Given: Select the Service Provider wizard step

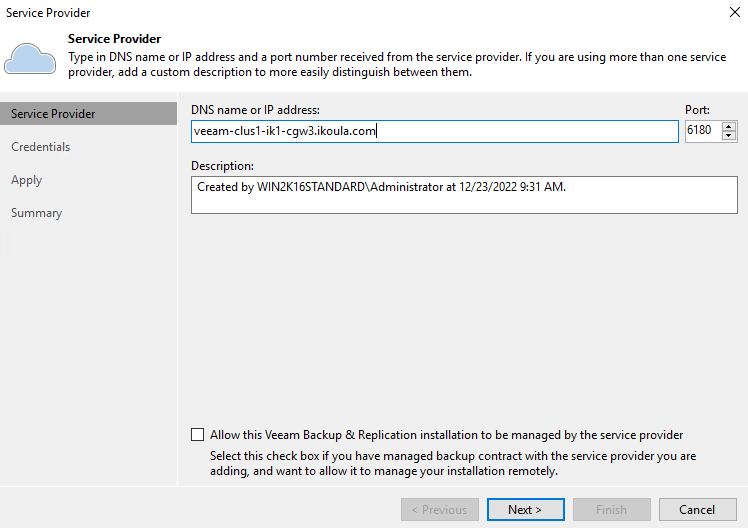Looking at the screenshot, I should click(x=88, y=114).
